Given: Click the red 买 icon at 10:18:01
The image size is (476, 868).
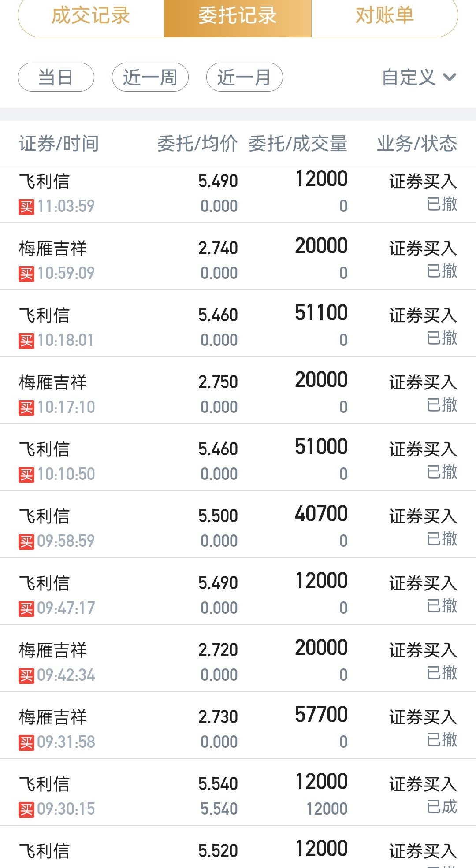Looking at the screenshot, I should click(x=26, y=341).
